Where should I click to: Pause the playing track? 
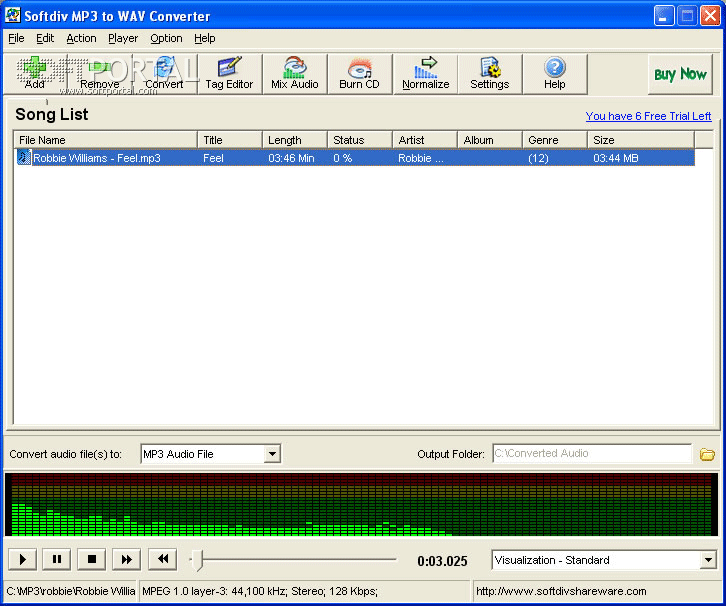click(x=57, y=560)
